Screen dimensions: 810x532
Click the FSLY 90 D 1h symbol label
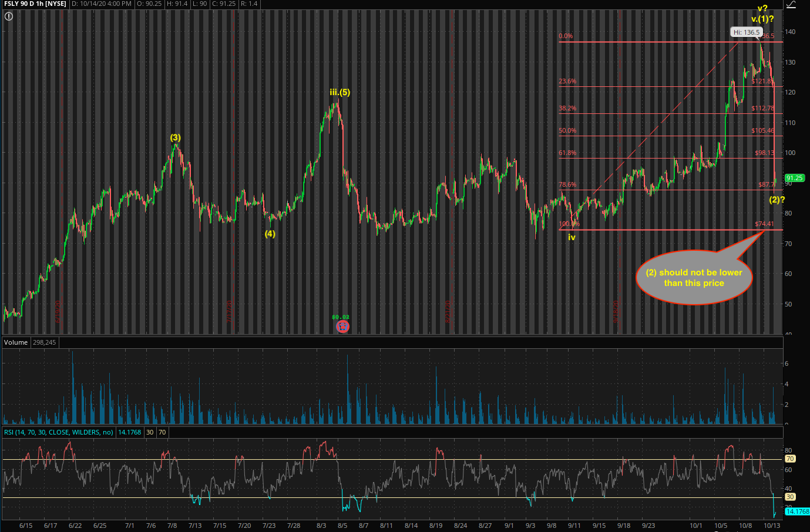click(x=35, y=4)
